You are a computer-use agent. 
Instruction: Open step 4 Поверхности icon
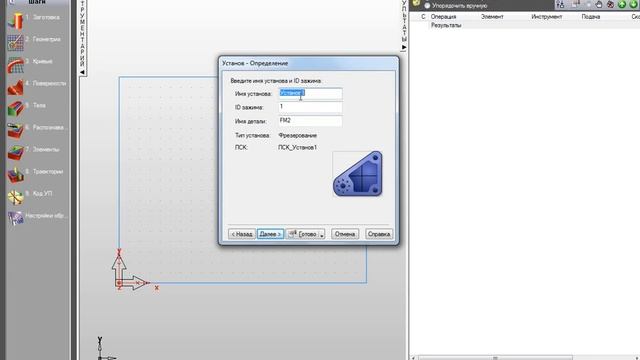(x=16, y=87)
